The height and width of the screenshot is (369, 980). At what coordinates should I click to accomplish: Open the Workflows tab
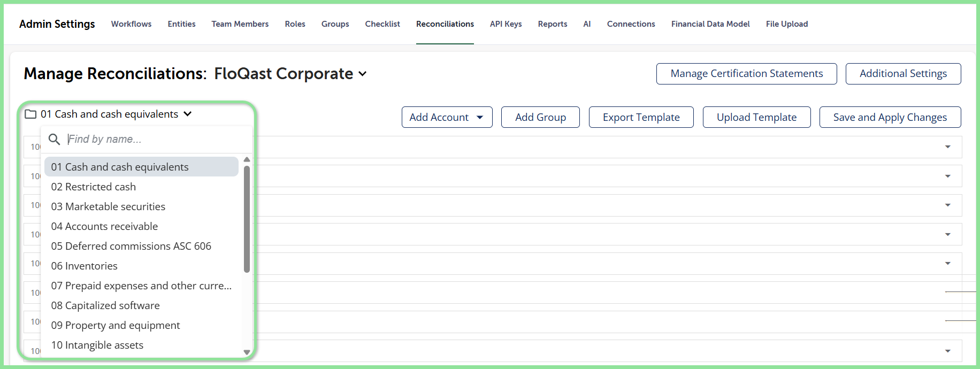[131, 24]
